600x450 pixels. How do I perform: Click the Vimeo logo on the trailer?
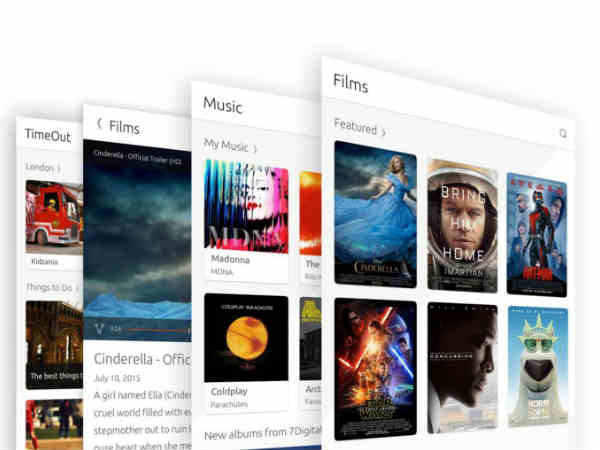coord(98,326)
